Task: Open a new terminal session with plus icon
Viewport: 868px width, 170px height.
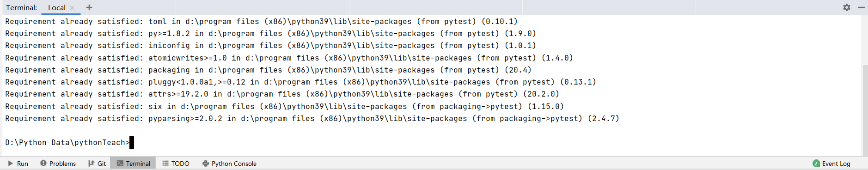Action: pos(89,7)
